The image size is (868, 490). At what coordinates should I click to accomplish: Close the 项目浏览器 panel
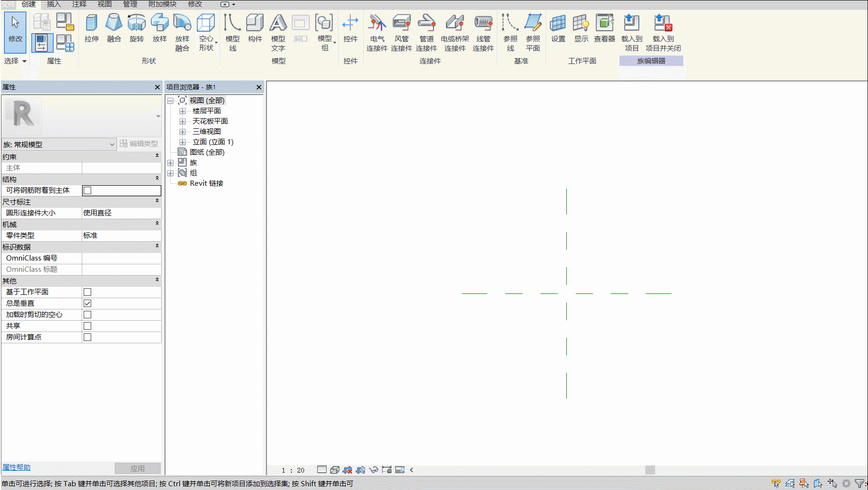[x=258, y=87]
